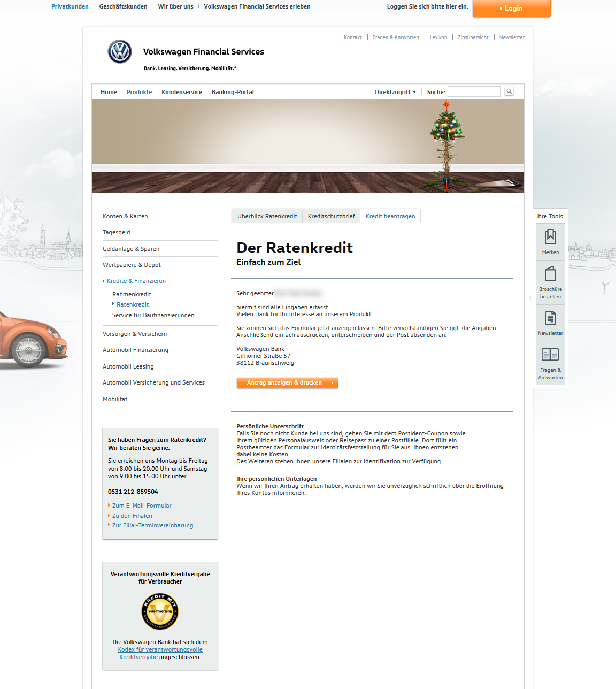Click the Newsletter header link
The width and height of the screenshot is (616, 689).
(512, 37)
